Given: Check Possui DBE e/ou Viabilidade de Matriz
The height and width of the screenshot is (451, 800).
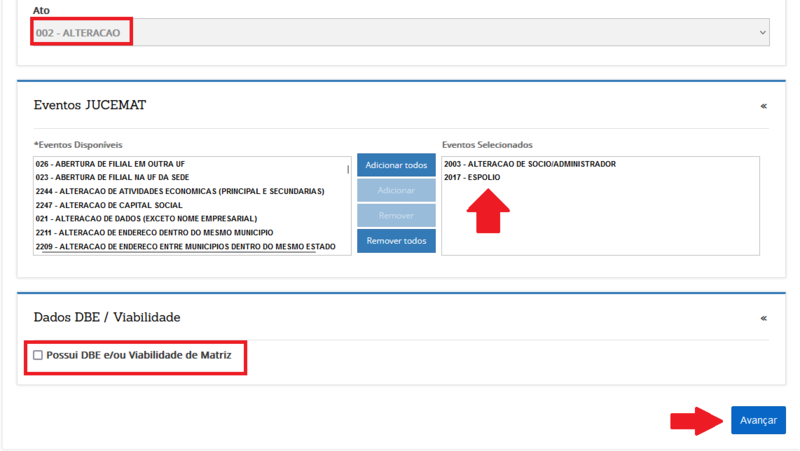Looking at the screenshot, I should pos(38,355).
